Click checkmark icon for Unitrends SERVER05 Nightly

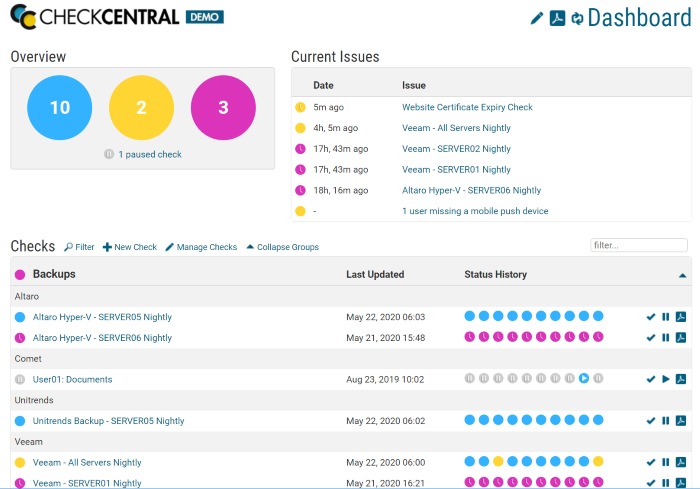(651, 421)
